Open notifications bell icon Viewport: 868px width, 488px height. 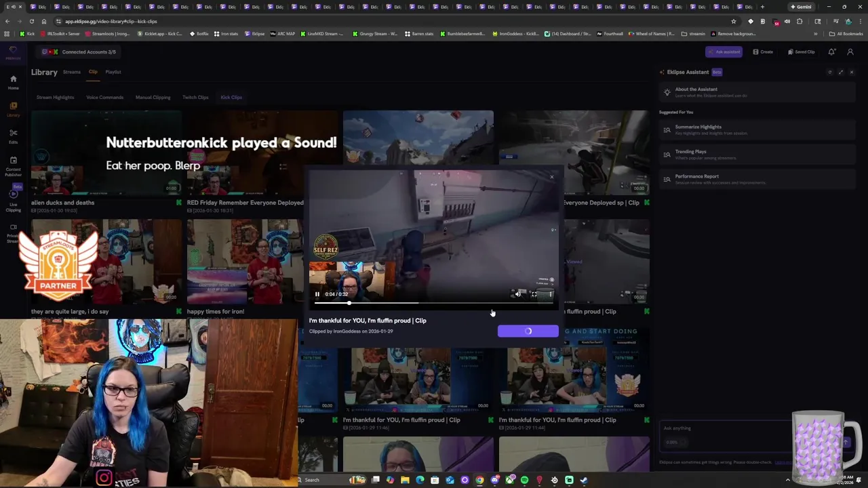coord(832,52)
